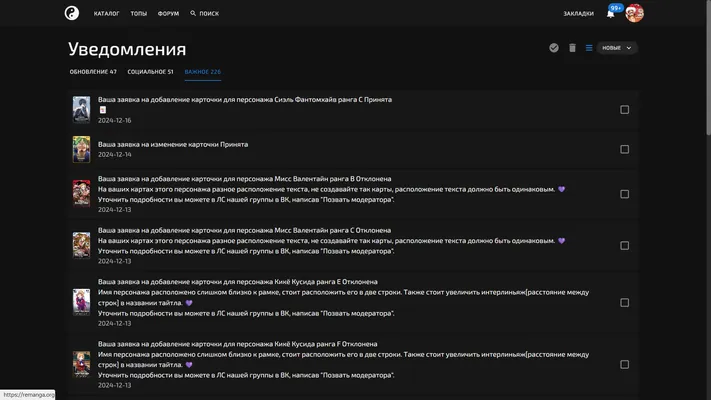Mark all notifications as read checkmark icon
Image resolution: width=711 pixels, height=400 pixels.
tap(554, 48)
